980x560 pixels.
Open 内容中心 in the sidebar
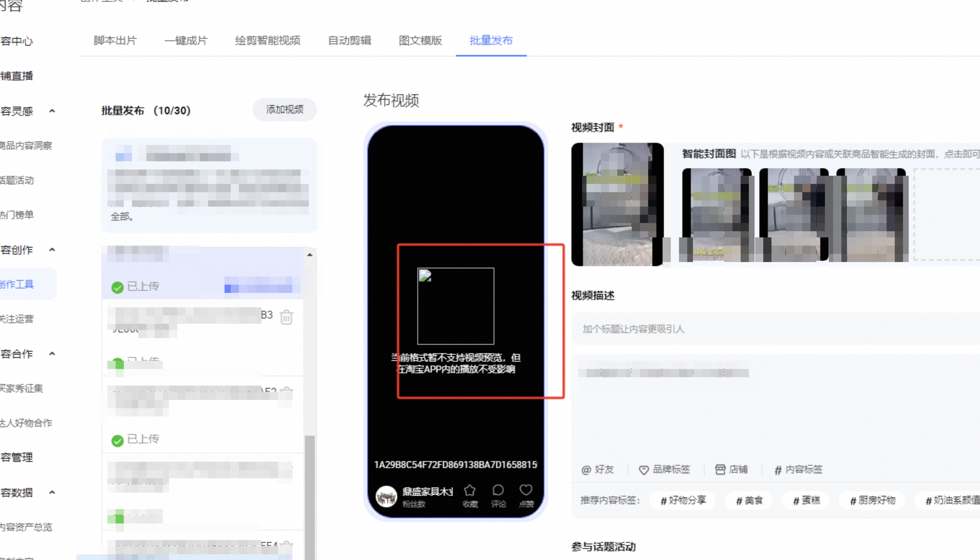(x=16, y=41)
